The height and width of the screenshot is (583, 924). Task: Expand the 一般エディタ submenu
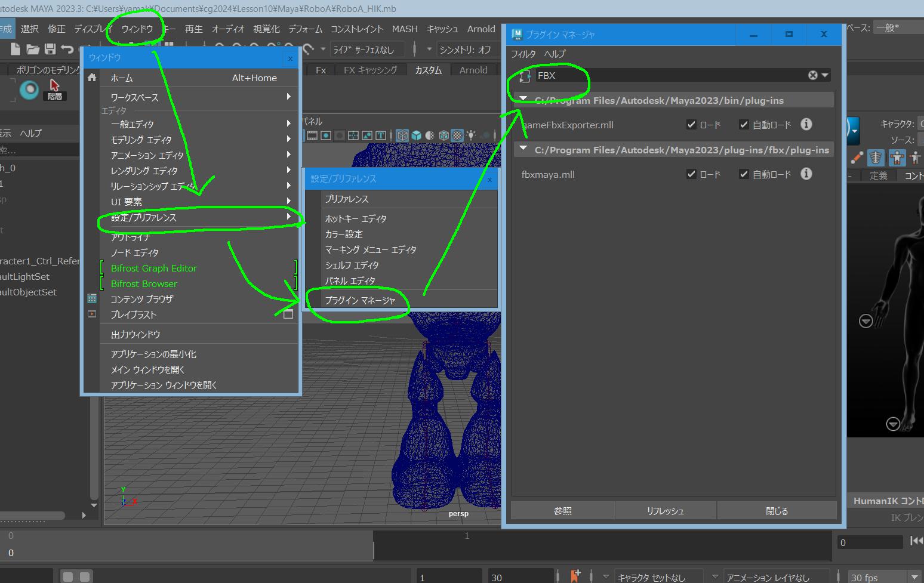[x=289, y=124]
